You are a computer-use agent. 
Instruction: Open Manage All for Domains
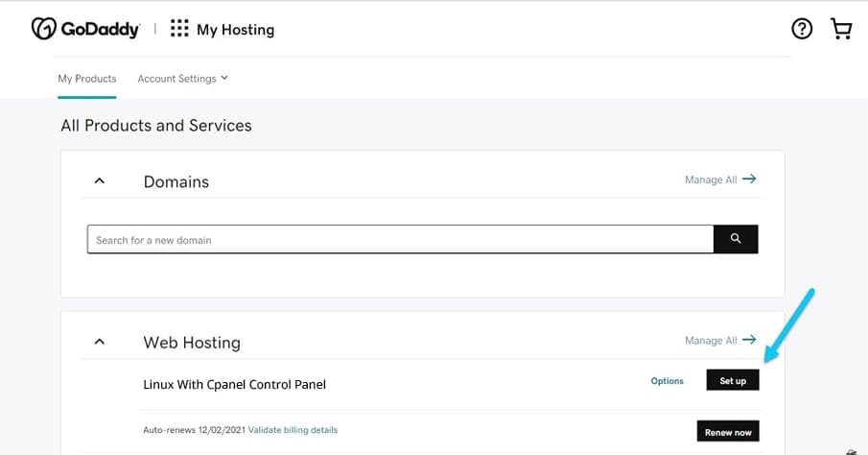[711, 180]
